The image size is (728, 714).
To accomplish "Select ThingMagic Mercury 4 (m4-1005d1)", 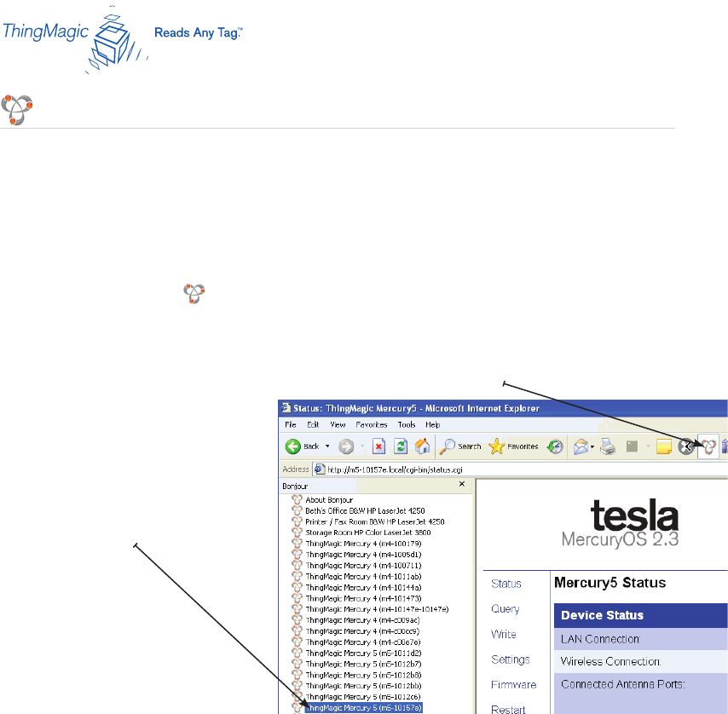I will tap(363, 555).
